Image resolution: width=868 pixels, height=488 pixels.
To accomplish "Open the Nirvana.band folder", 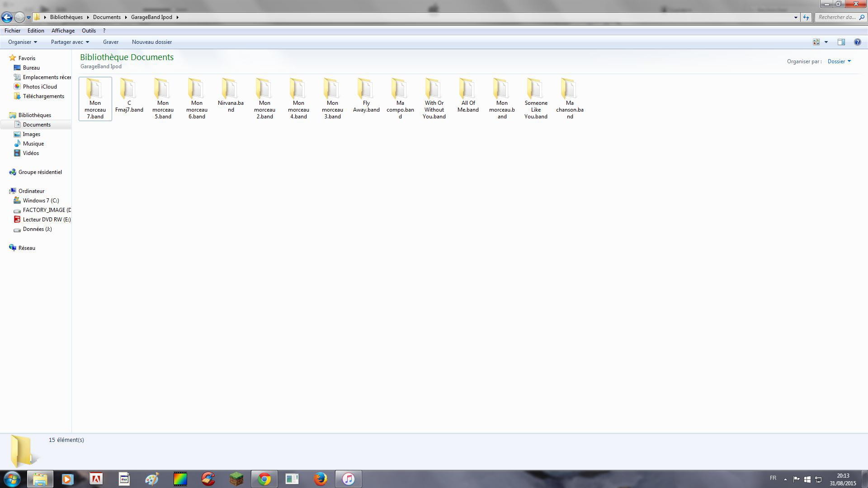I will click(230, 89).
